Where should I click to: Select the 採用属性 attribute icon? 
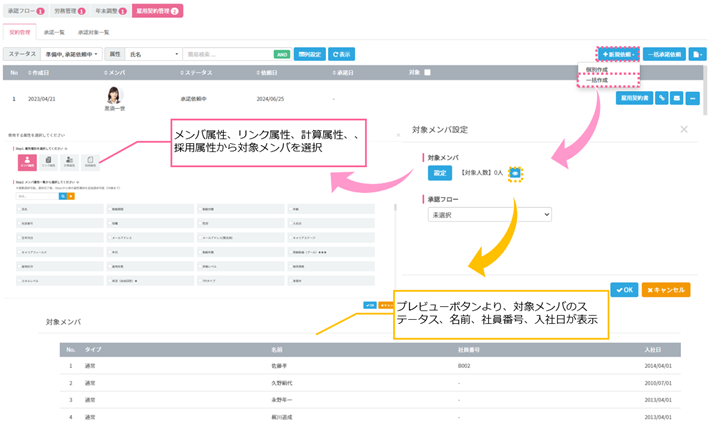(x=90, y=161)
